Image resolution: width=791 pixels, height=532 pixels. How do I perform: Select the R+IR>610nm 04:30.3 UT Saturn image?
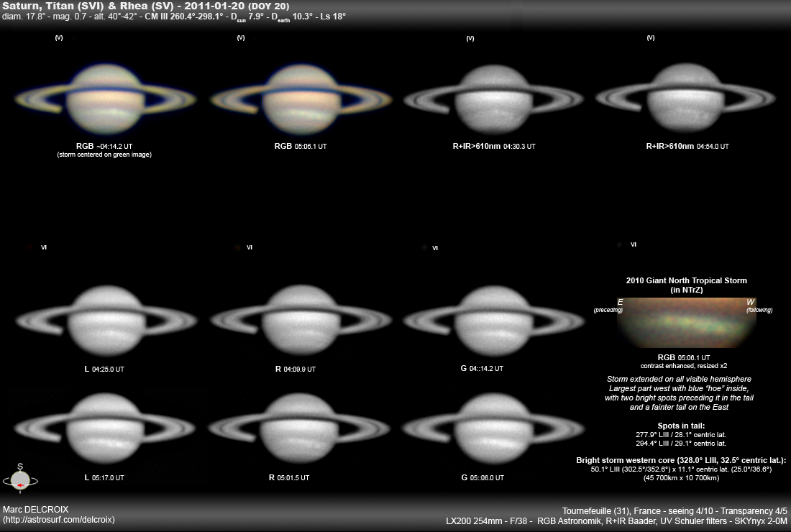pos(493,99)
